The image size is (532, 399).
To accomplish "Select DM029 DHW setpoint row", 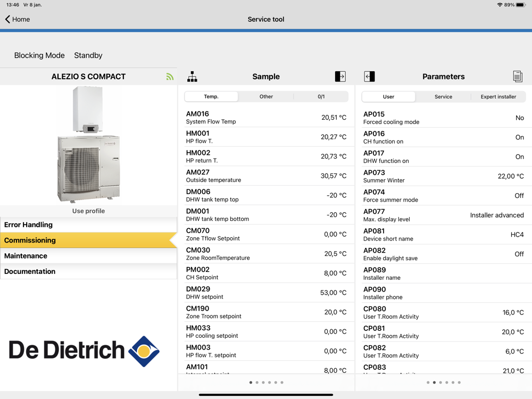I will (267, 293).
